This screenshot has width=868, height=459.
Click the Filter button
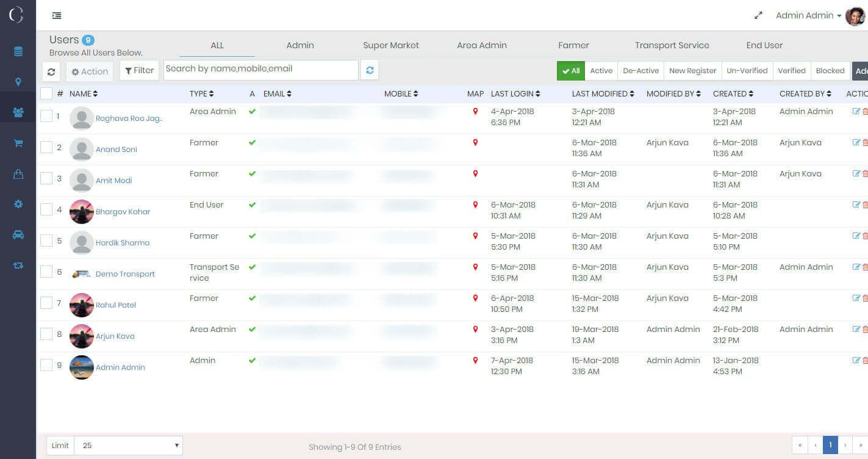pyautogui.click(x=139, y=71)
